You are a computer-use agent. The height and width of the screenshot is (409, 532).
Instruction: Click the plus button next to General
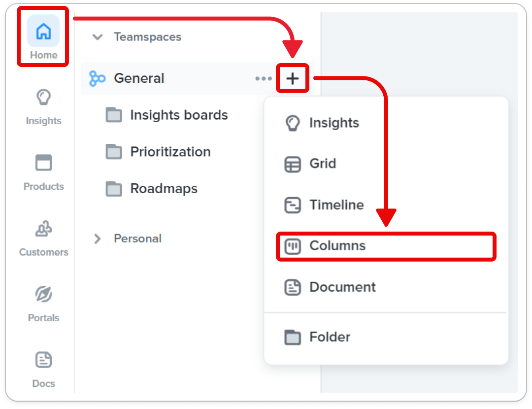[x=293, y=78]
